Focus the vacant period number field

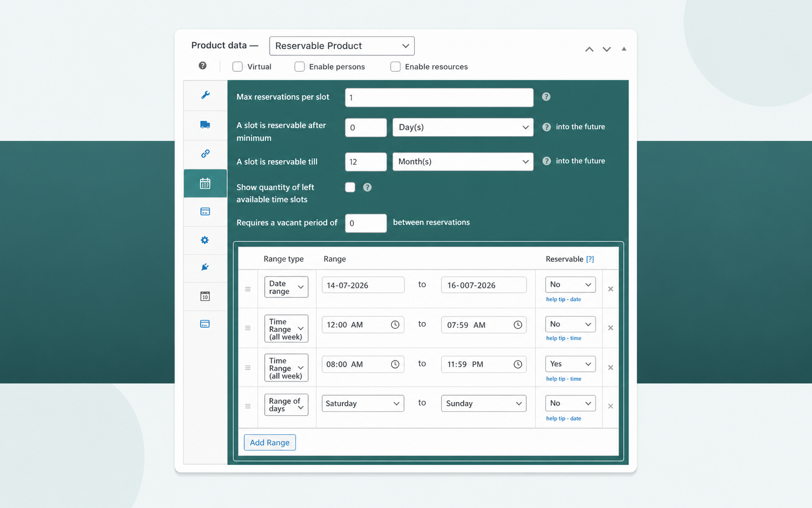(x=366, y=223)
